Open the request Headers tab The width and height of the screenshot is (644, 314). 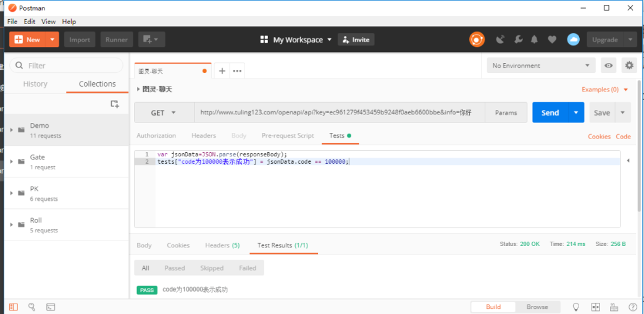pyautogui.click(x=204, y=135)
